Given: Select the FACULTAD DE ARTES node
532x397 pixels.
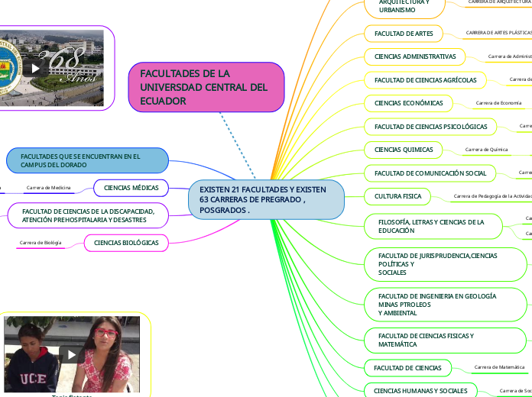Looking at the screenshot, I should point(404,34).
